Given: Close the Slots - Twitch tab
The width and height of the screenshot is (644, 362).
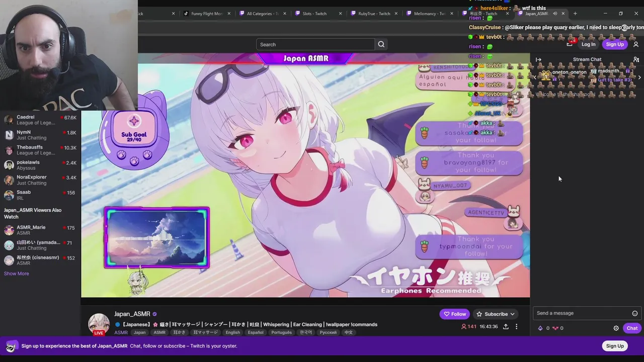Looking at the screenshot, I should click(x=340, y=14).
